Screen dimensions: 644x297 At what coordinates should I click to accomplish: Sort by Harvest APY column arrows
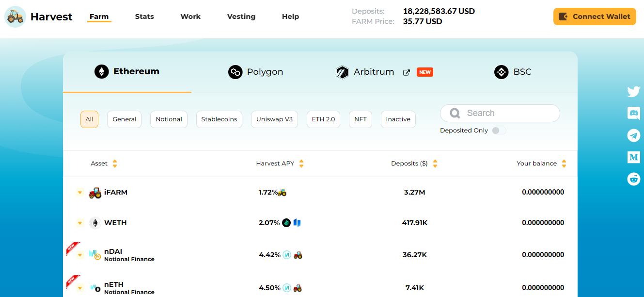(301, 164)
